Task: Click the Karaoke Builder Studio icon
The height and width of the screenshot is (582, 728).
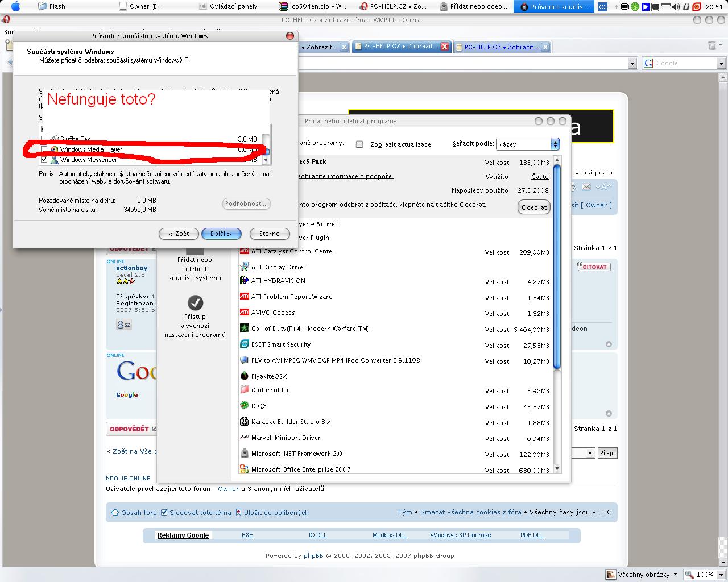Action: coord(244,422)
